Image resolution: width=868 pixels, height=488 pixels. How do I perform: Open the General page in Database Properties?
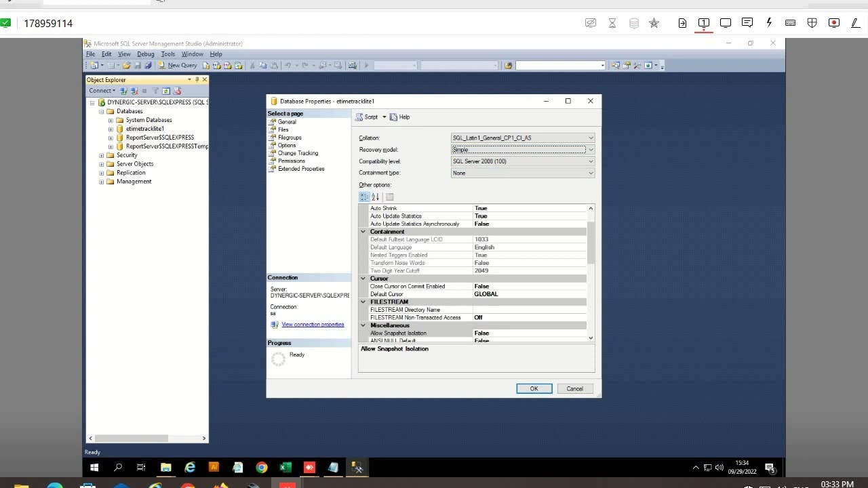point(287,122)
